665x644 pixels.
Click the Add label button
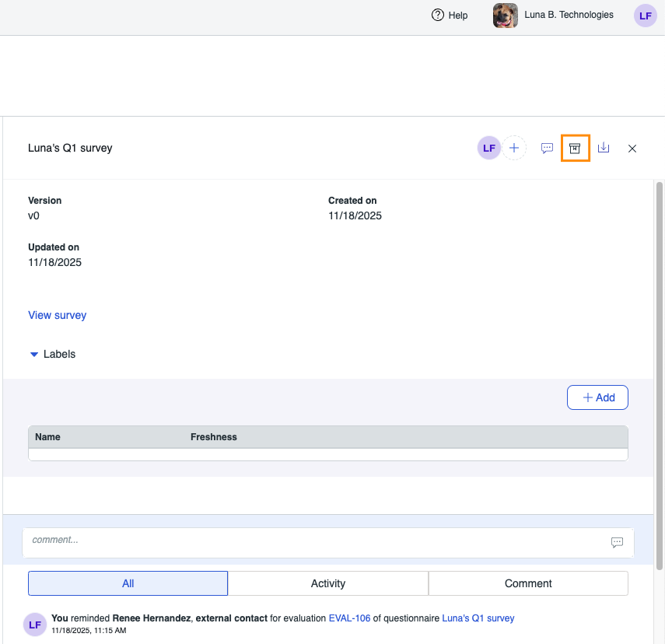(597, 397)
